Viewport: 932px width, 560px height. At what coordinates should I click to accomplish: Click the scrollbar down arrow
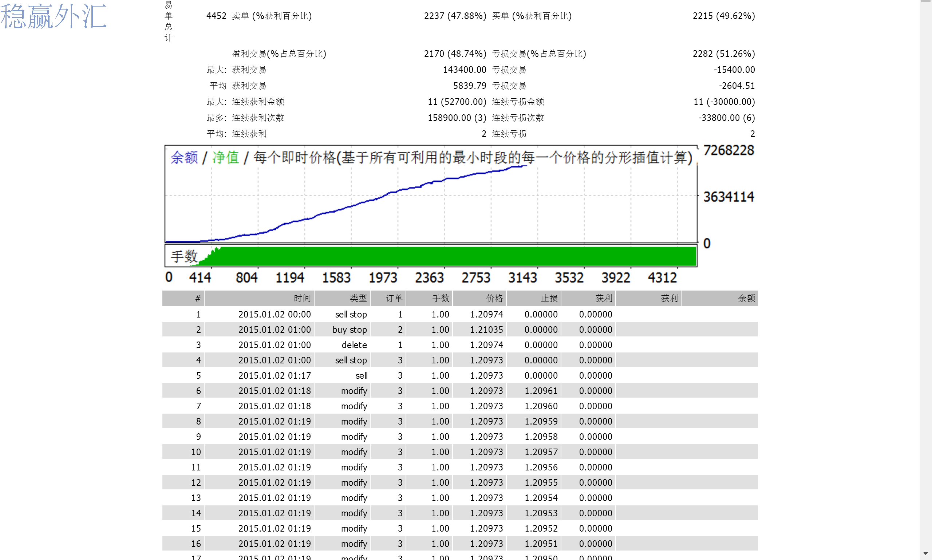click(925, 553)
